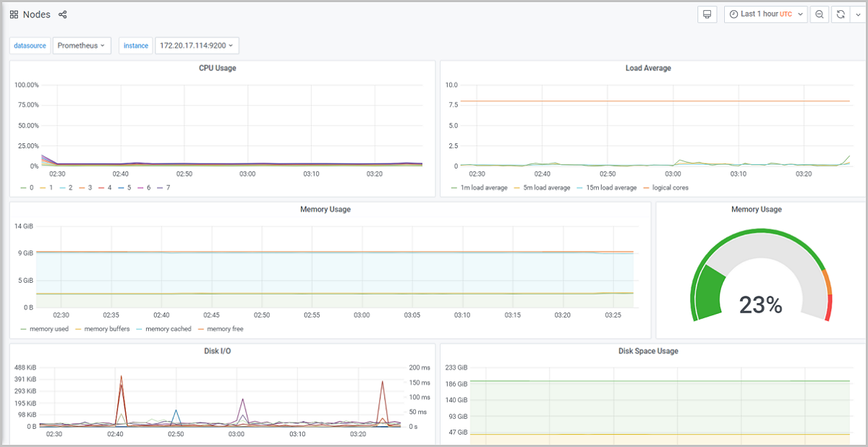The image size is (868, 447).
Task: Toggle the 1m load average legend series
Action: tap(484, 187)
